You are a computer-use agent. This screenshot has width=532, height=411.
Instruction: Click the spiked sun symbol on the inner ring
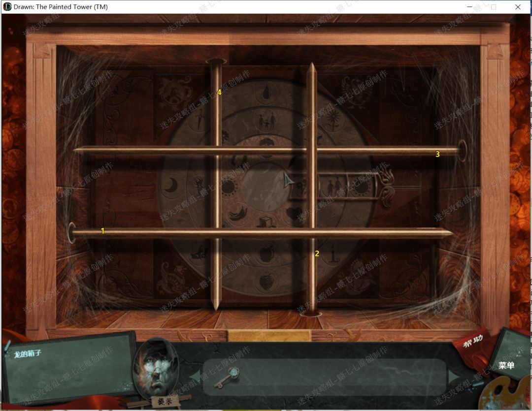point(229,186)
